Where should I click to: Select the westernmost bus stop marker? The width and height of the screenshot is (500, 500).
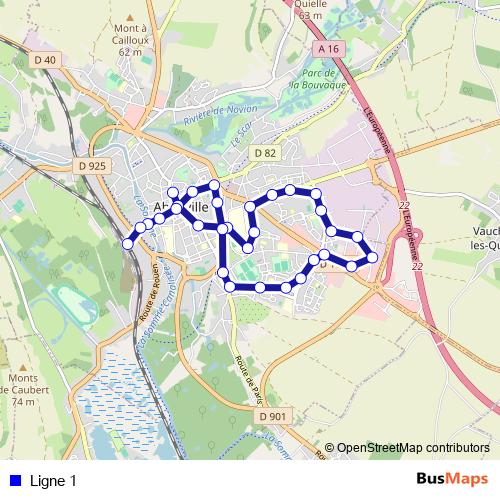[128, 244]
